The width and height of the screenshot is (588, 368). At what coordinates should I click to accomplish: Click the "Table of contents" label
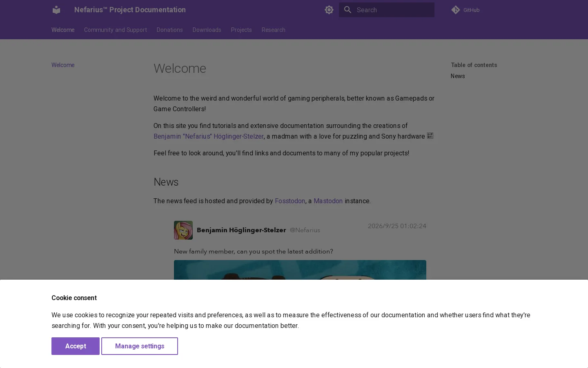pyautogui.click(x=474, y=65)
